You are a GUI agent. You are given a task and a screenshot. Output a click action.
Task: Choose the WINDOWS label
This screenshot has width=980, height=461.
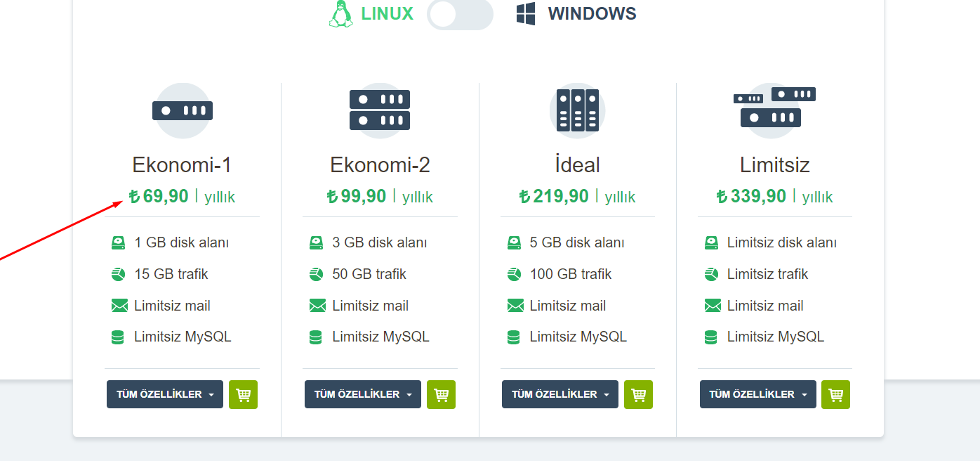pos(592,13)
